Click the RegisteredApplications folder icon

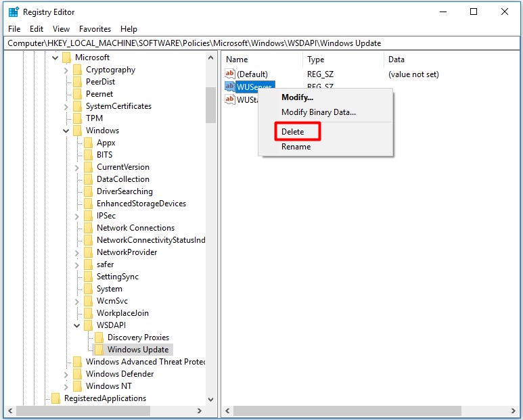[55, 398]
